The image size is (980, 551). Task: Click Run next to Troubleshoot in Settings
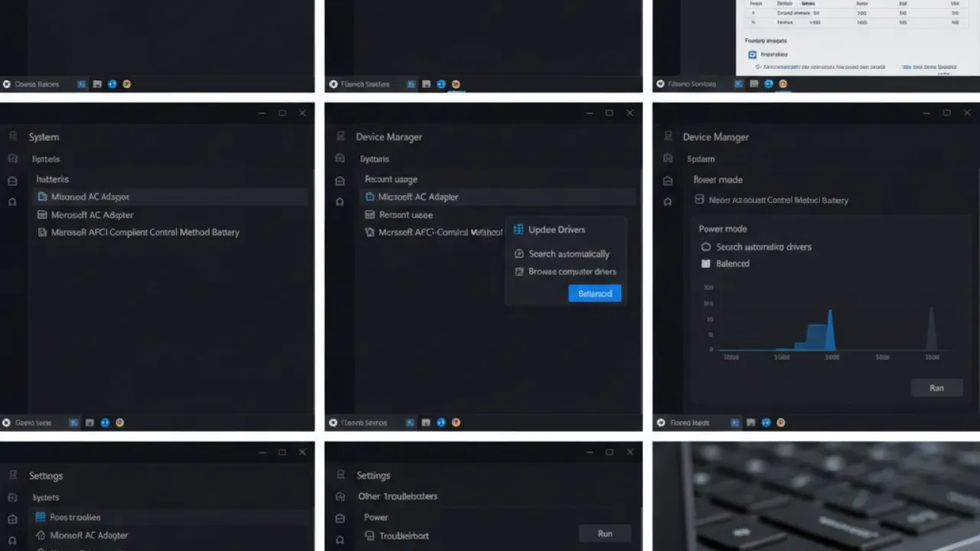[x=605, y=533]
